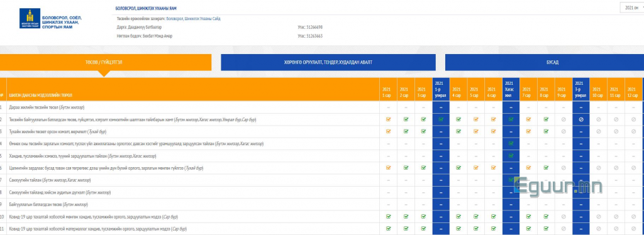Click the 2021 Хагас жил column header
Image resolution: width=644 pixels, height=235 pixels.
[x=511, y=89]
